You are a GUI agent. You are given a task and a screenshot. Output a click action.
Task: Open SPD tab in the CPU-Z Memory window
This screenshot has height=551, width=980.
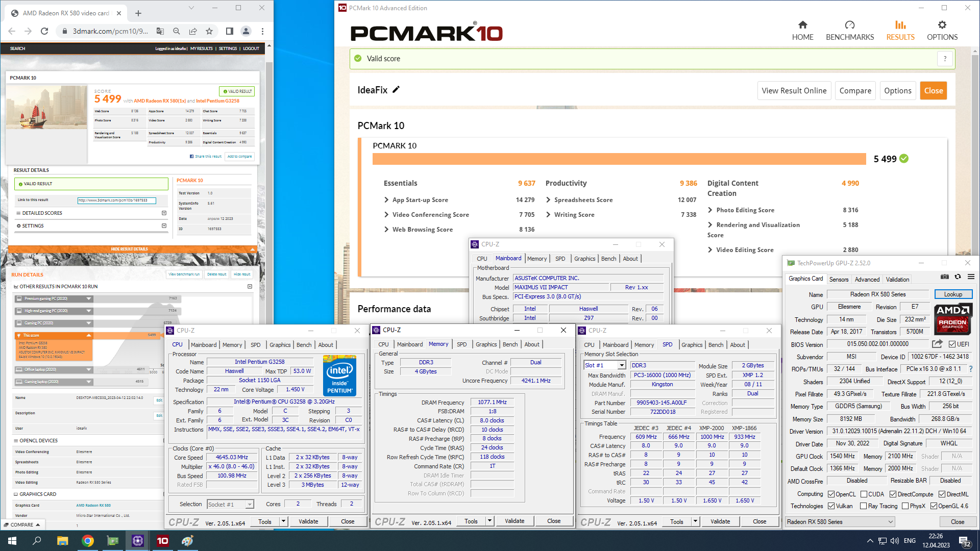click(461, 345)
